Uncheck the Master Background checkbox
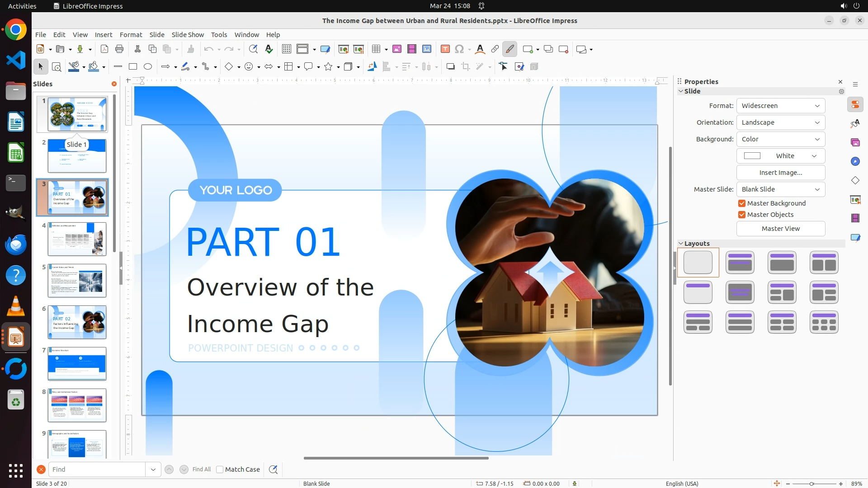868x488 pixels. click(742, 203)
